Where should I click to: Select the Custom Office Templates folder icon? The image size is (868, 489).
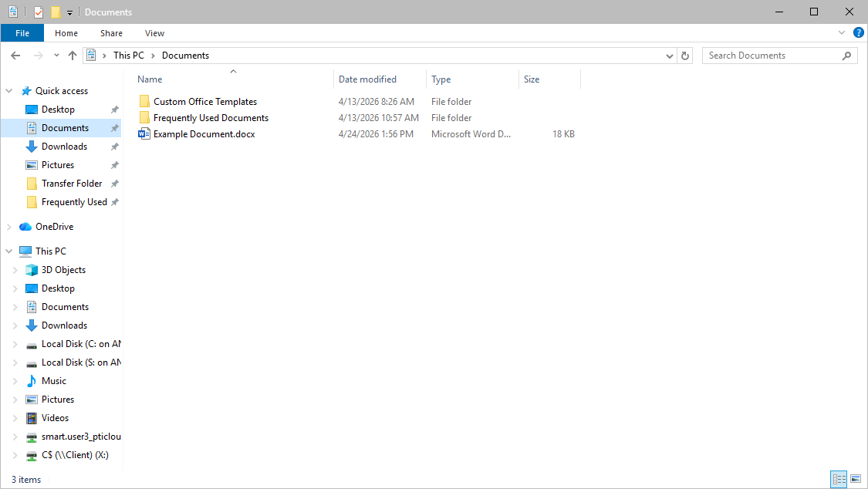(x=144, y=101)
